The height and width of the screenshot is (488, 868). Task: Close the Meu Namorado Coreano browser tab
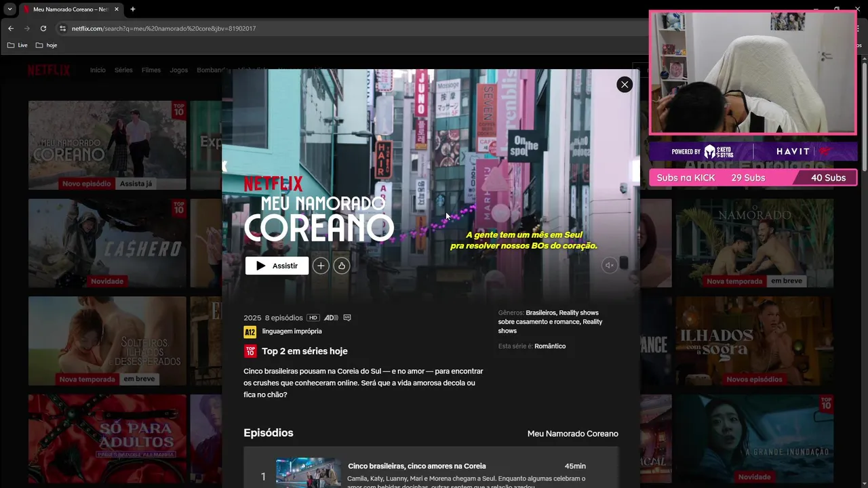click(x=117, y=9)
